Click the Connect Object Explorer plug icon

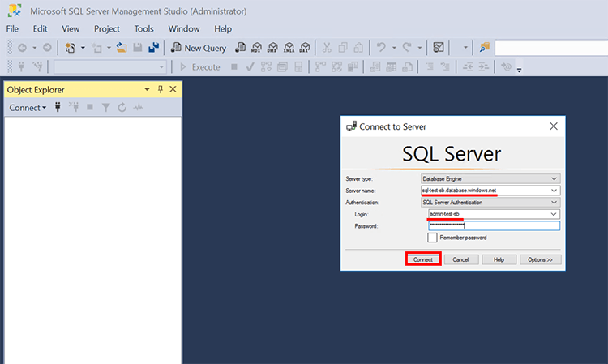pos(58,107)
